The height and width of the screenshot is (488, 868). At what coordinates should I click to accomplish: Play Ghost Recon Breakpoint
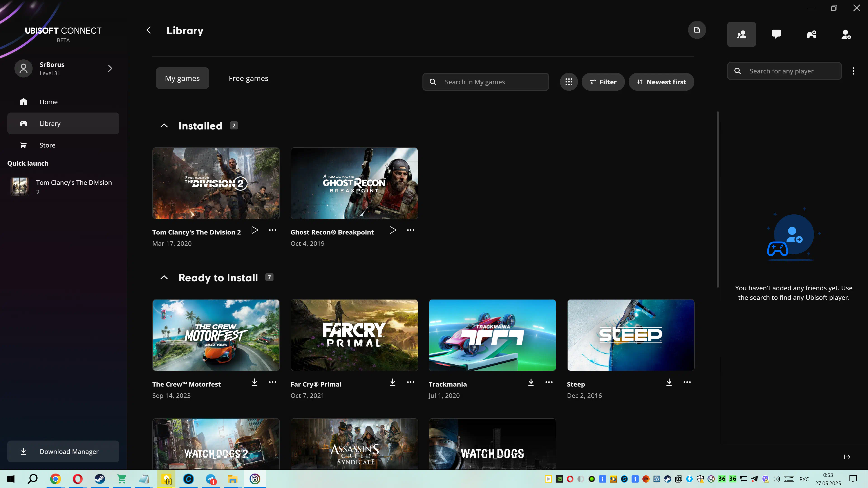[393, 230]
